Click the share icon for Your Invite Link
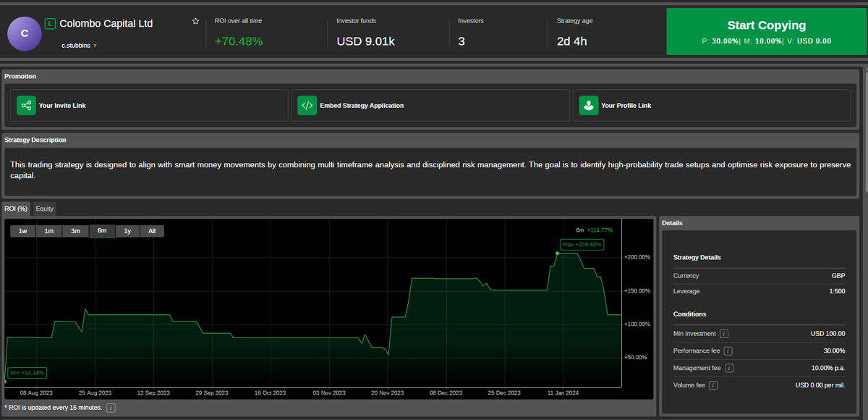 point(26,106)
